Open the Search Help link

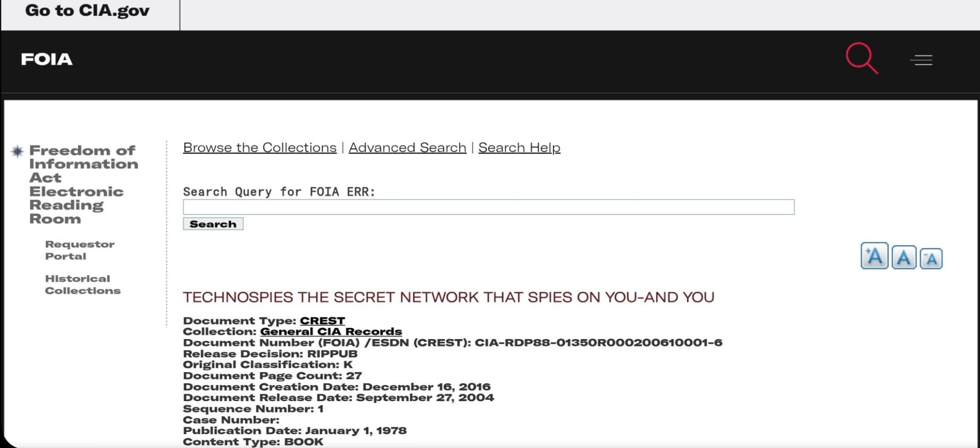[x=519, y=148]
